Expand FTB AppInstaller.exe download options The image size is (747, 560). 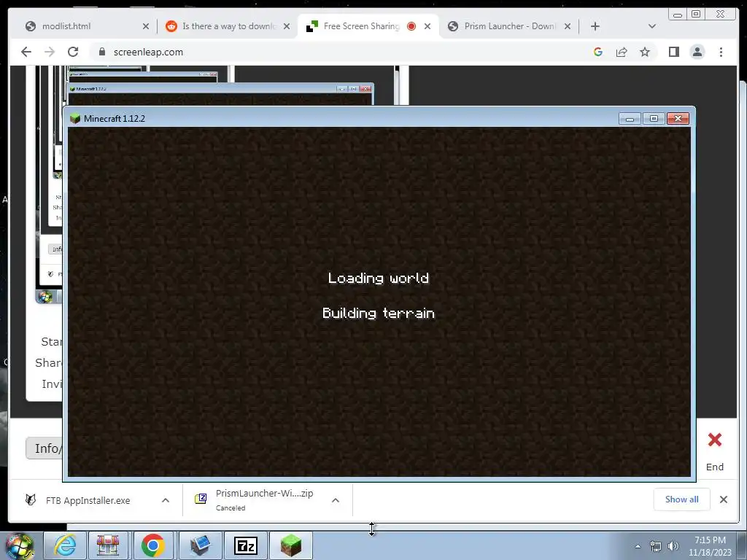click(166, 500)
